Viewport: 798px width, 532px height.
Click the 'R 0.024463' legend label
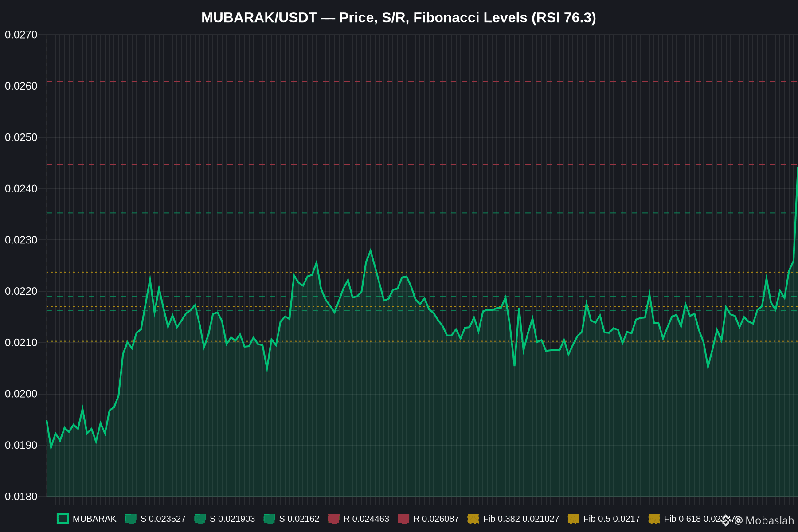click(366, 519)
